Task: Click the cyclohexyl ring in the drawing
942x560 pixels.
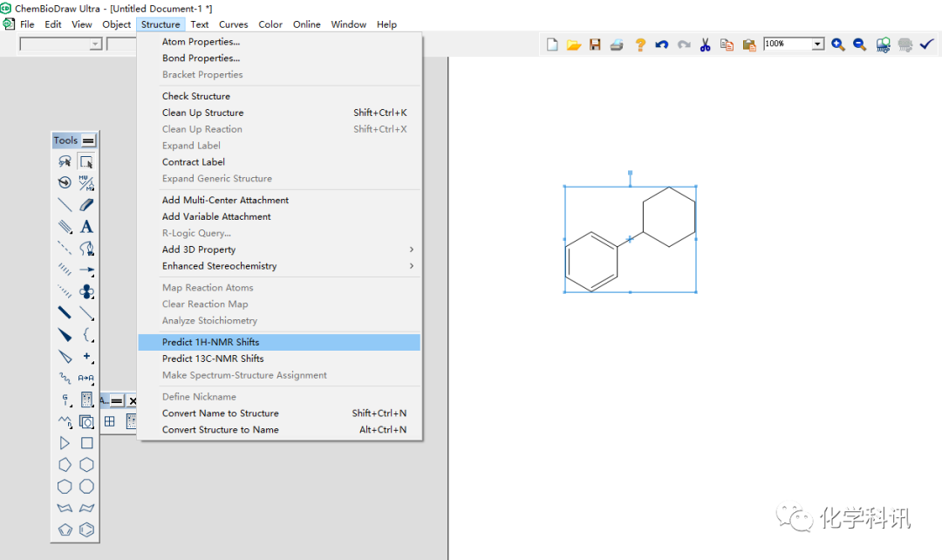Action: tap(669, 217)
